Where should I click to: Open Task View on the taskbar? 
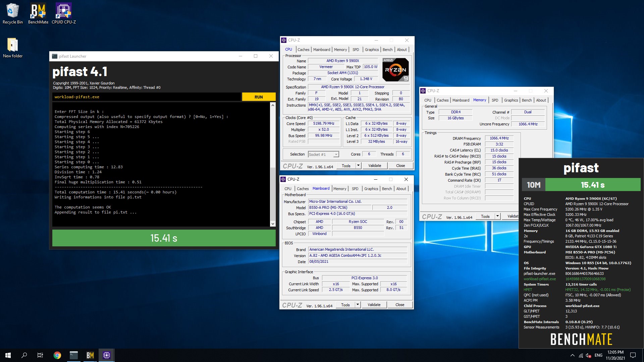pyautogui.click(x=40, y=355)
